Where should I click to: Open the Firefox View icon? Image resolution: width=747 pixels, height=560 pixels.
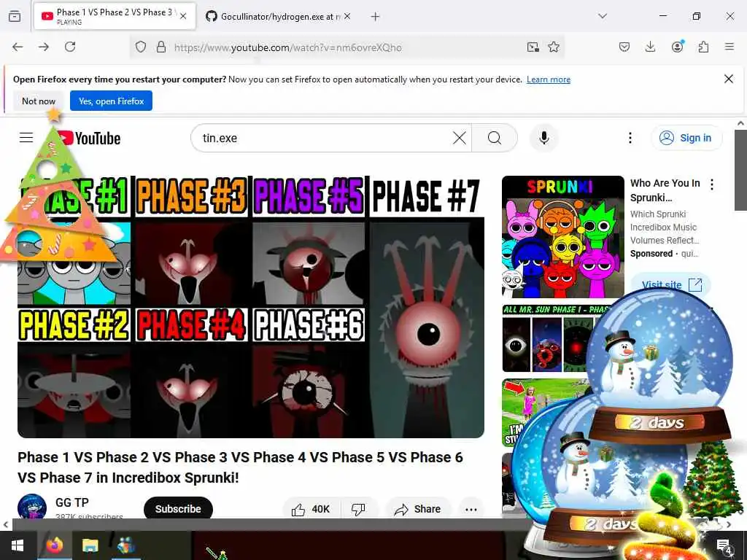point(15,17)
